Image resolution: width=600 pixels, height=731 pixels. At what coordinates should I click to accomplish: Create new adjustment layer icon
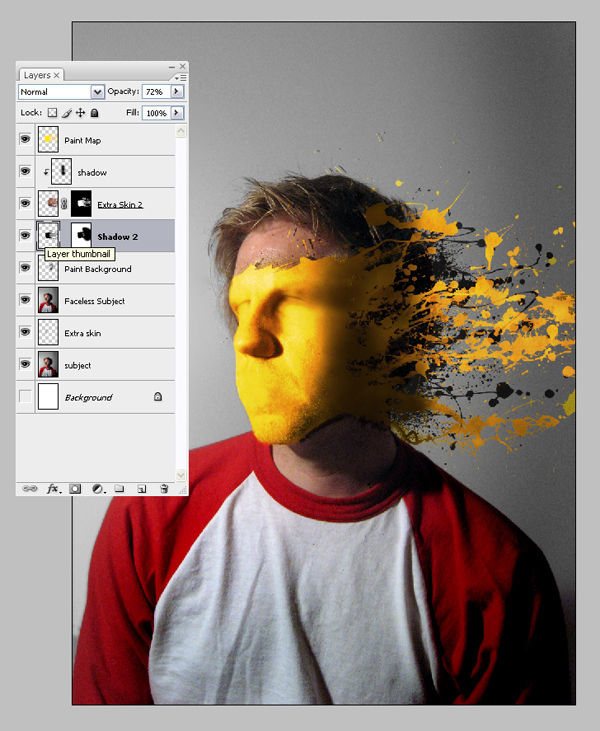98,489
